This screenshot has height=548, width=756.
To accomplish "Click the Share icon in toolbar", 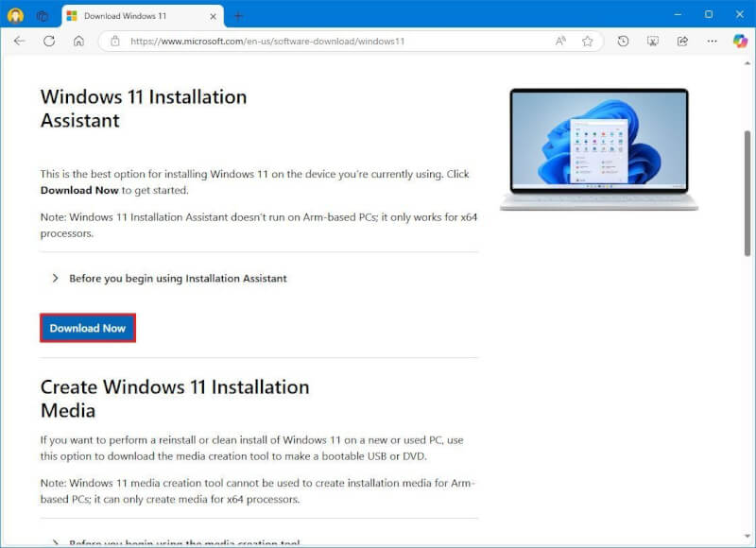I will [682, 41].
